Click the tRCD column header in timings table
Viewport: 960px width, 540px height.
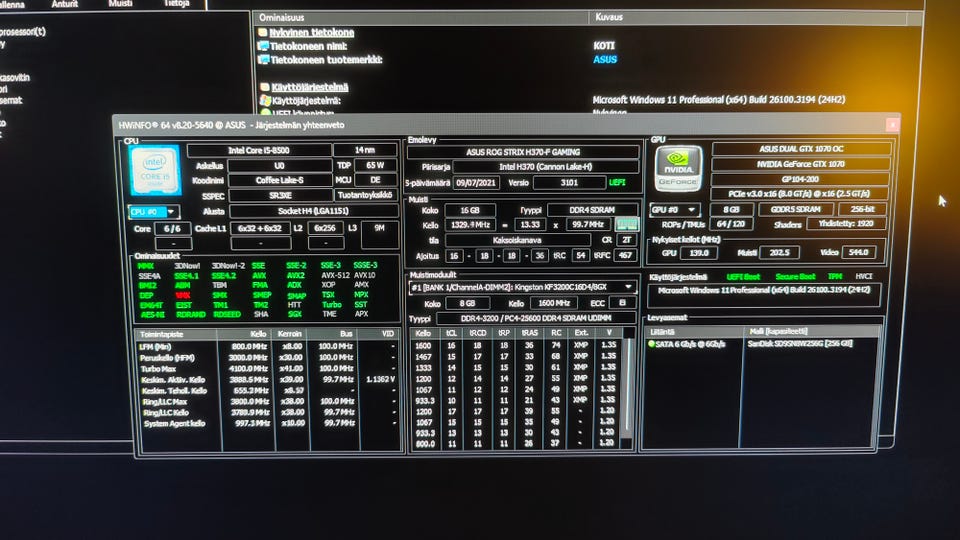(477, 334)
